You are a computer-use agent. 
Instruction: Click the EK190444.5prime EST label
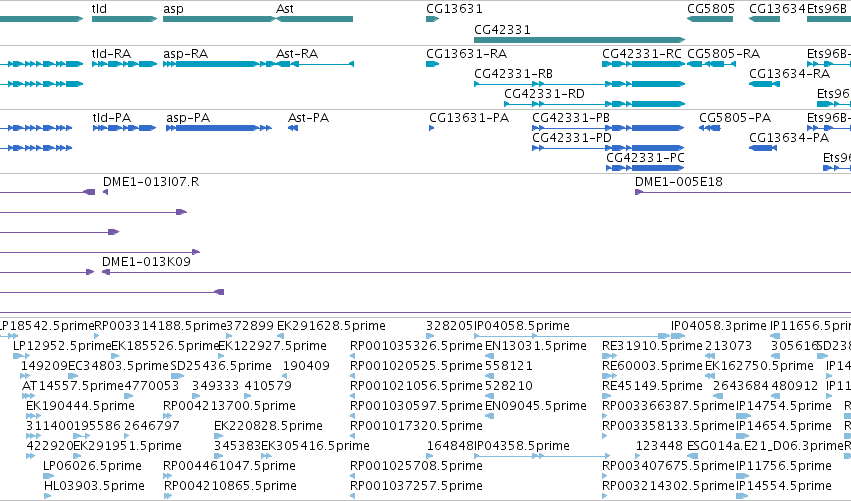pos(80,406)
